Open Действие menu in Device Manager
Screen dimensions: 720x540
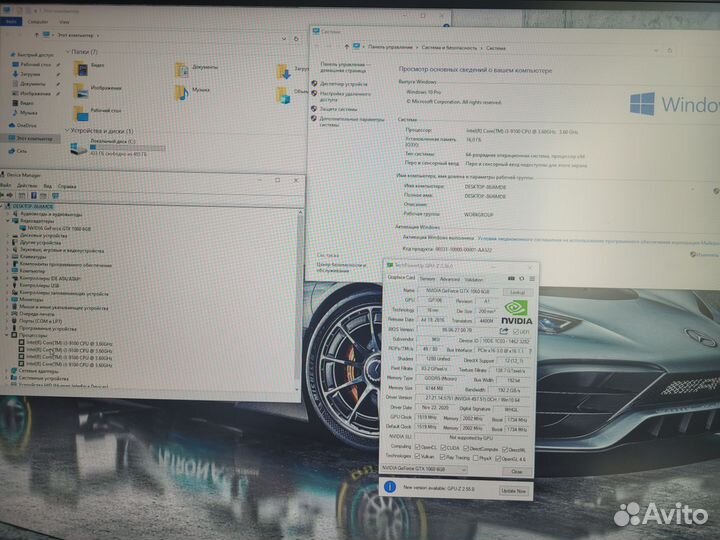[27, 186]
